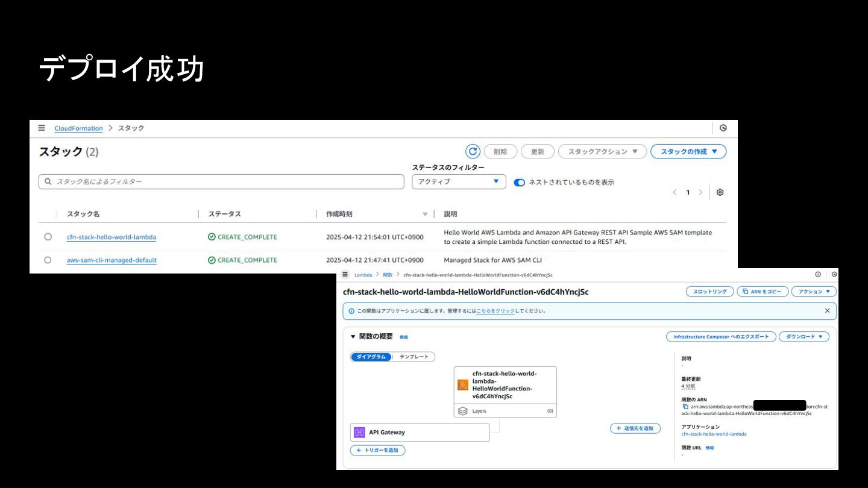
Task: Click the Lambda breadcrumb link
Action: point(363,275)
